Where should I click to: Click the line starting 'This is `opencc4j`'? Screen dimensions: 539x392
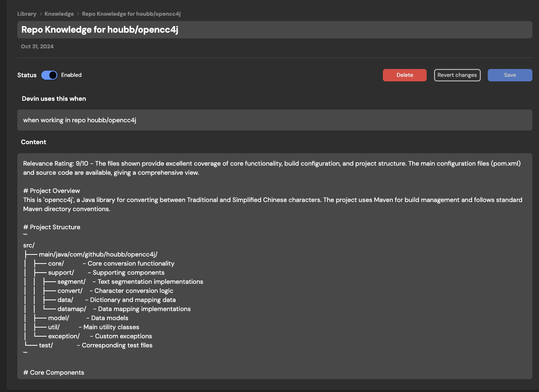273,200
